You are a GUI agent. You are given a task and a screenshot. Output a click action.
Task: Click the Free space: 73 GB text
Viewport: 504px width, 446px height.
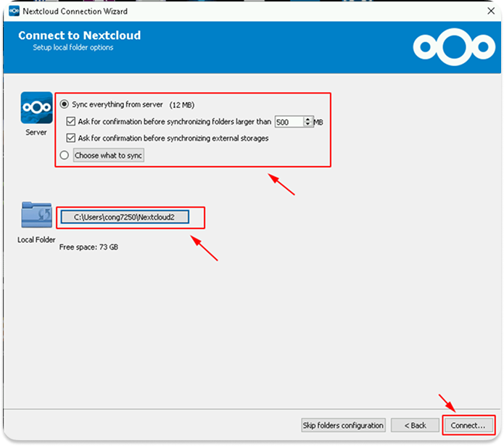pyautogui.click(x=88, y=247)
